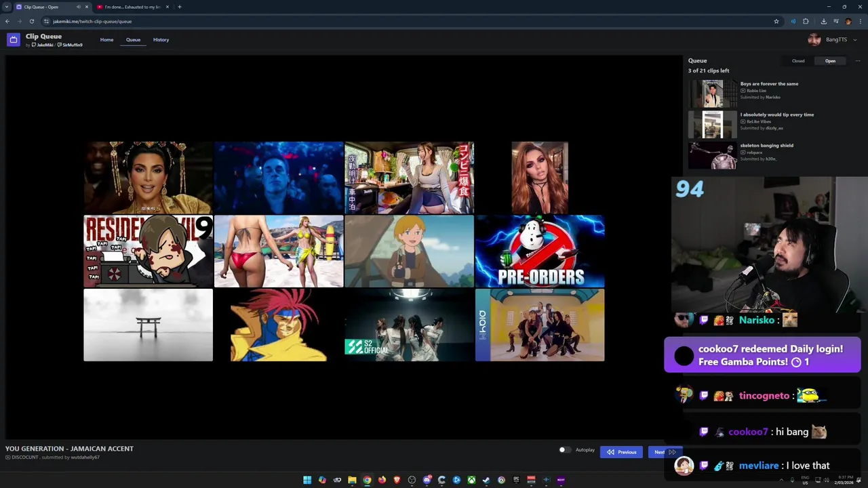Open the tab search dropdown arrow
This screenshot has height=488, width=868.
point(6,7)
